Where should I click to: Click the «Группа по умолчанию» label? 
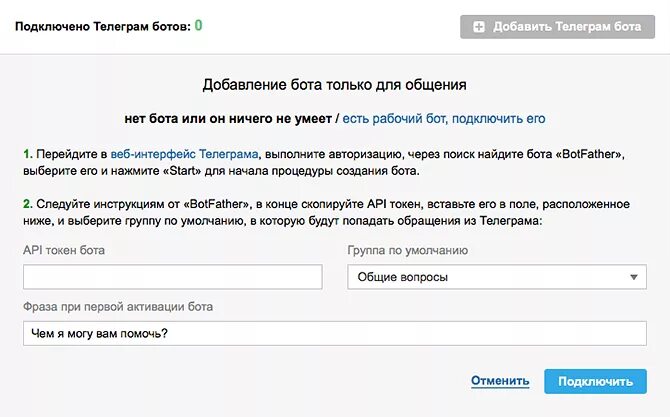click(x=407, y=250)
